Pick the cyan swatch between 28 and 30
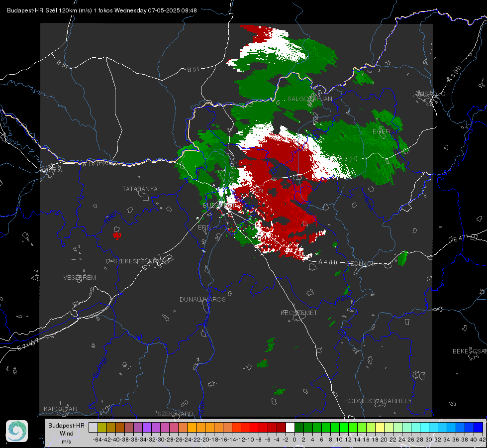 click(425, 428)
